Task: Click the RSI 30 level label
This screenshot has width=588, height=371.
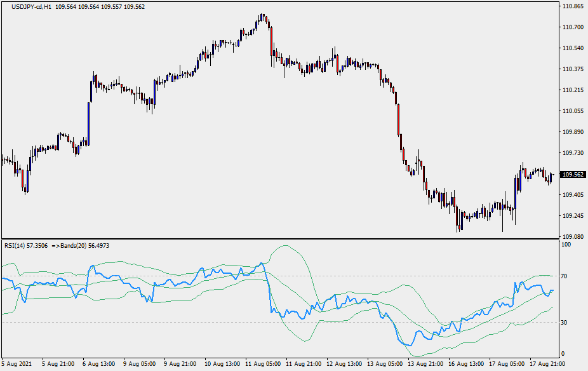Action: pos(563,323)
